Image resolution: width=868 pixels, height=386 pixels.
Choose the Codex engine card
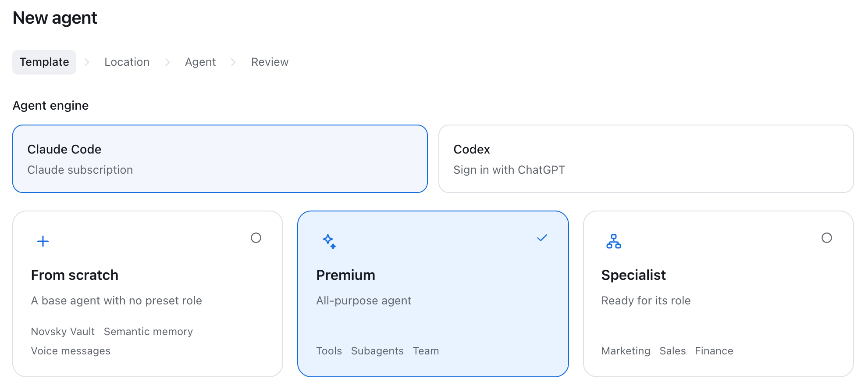coord(646,159)
